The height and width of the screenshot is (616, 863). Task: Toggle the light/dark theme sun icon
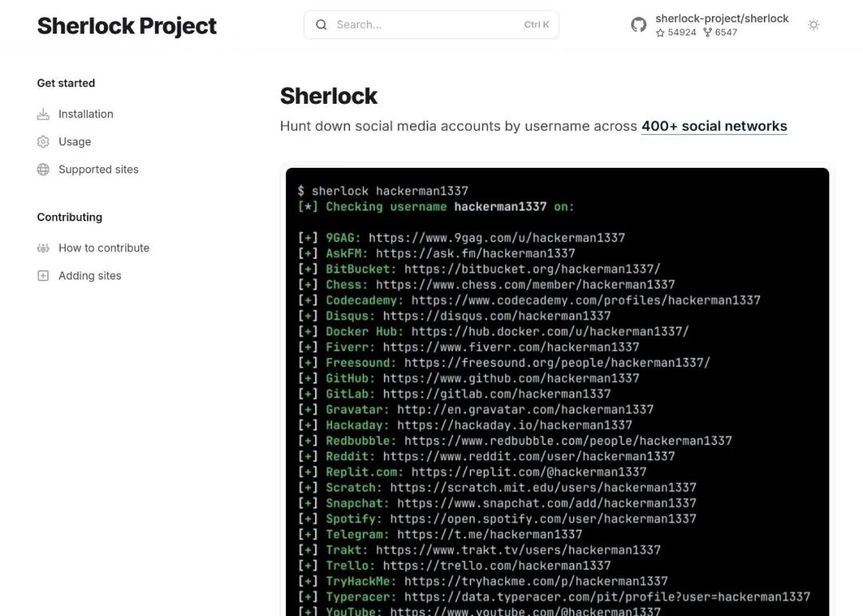(813, 25)
